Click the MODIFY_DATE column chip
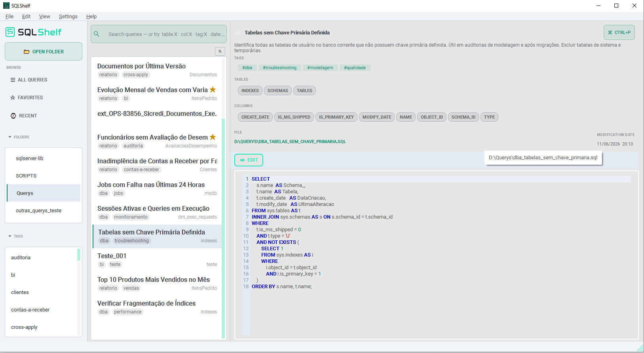The width and height of the screenshot is (644, 353). click(377, 117)
